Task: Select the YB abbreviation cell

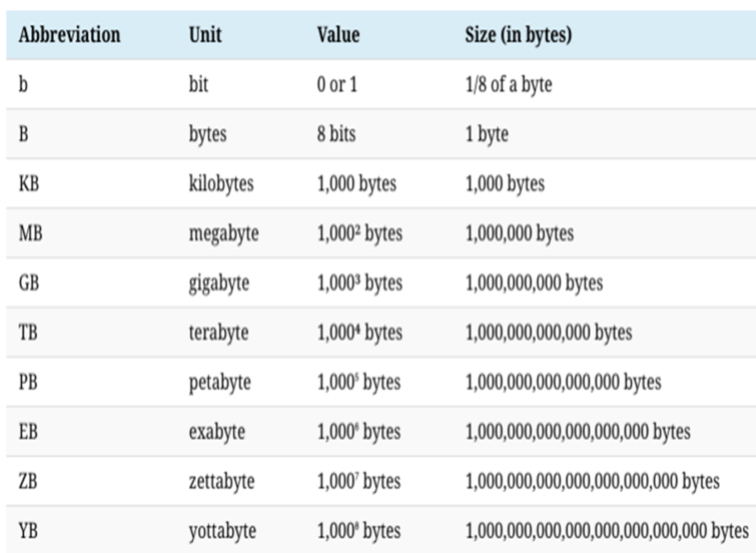Action: [x=29, y=532]
